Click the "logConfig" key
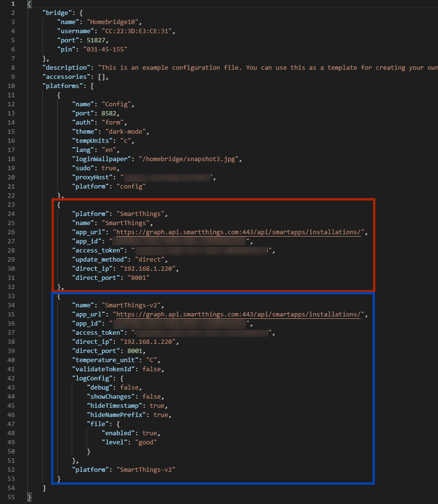438x504 pixels. click(92, 378)
